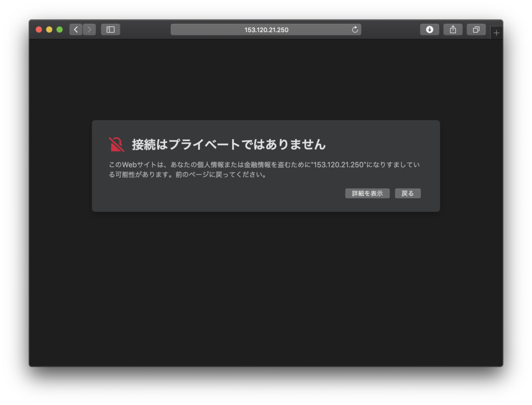The height and width of the screenshot is (405, 532).
Task: Open the Downloads button
Action: (430, 30)
